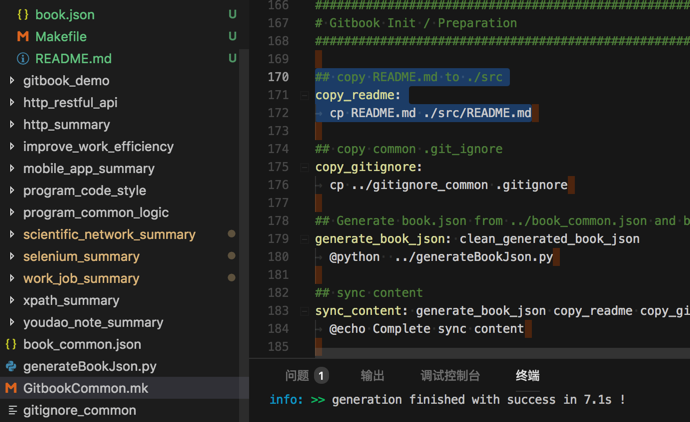Click the Makefile M icon
This screenshot has height=422, width=690.
(x=23, y=37)
